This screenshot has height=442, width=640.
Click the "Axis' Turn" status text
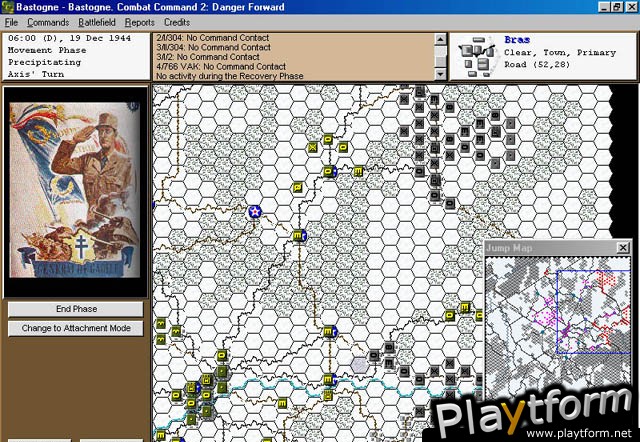[36, 74]
